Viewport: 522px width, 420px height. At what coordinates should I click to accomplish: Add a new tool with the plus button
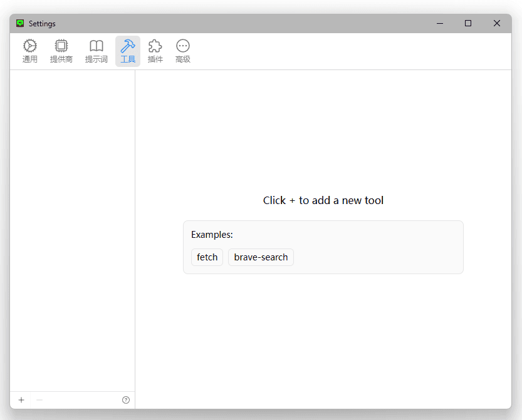(21, 400)
